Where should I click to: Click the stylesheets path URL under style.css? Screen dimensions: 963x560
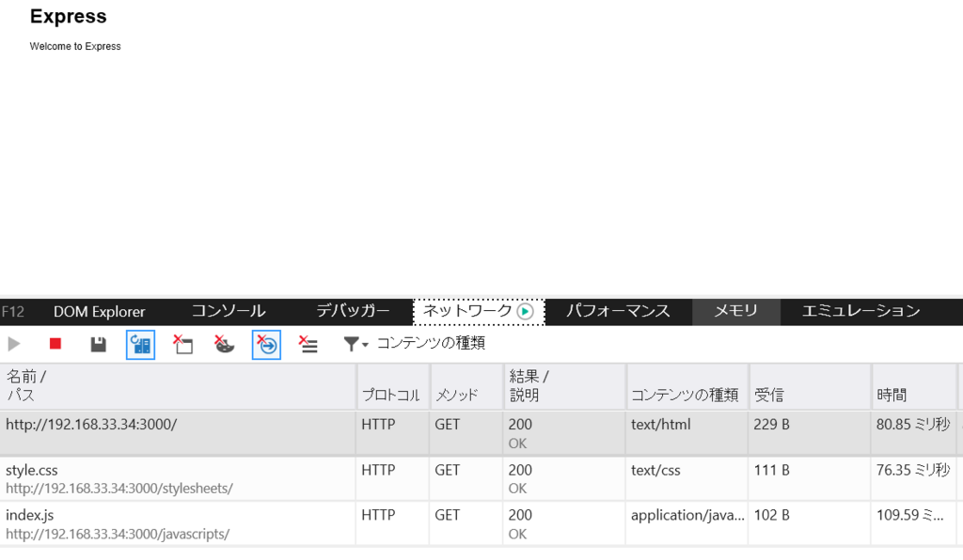coord(119,489)
